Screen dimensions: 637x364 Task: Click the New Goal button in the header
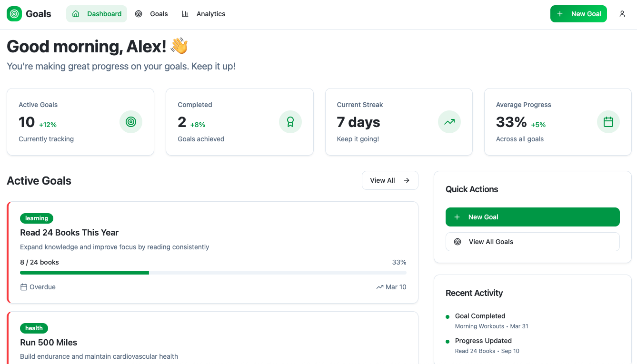tap(578, 14)
